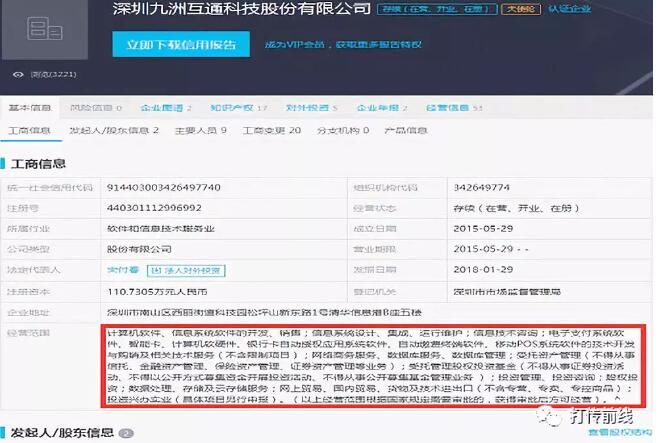Click company type value 股份有限公司

(139, 249)
